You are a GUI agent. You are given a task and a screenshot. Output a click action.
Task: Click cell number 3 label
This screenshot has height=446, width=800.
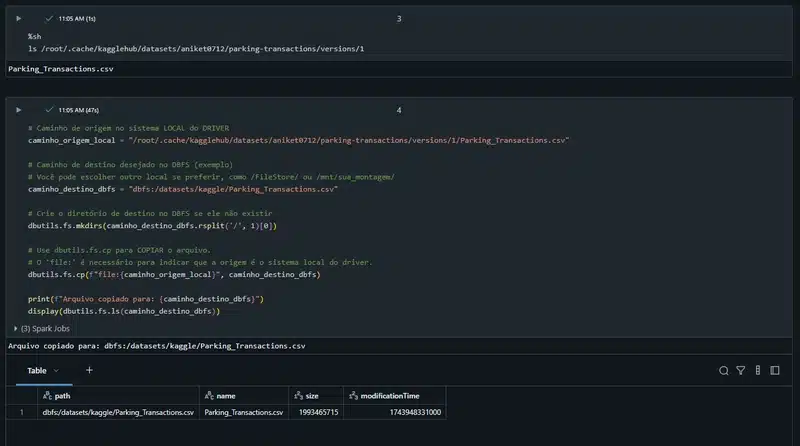[399, 18]
